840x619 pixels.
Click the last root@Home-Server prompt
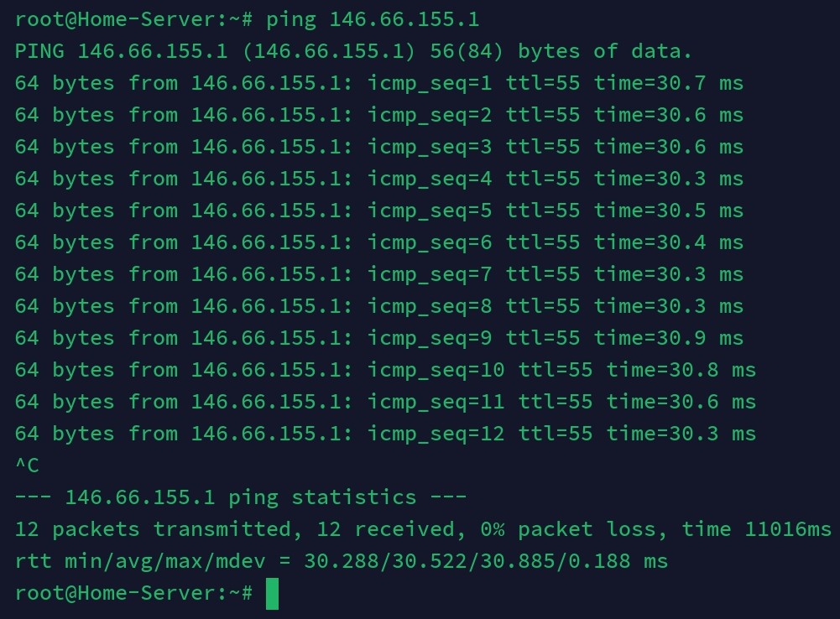[x=133, y=593]
